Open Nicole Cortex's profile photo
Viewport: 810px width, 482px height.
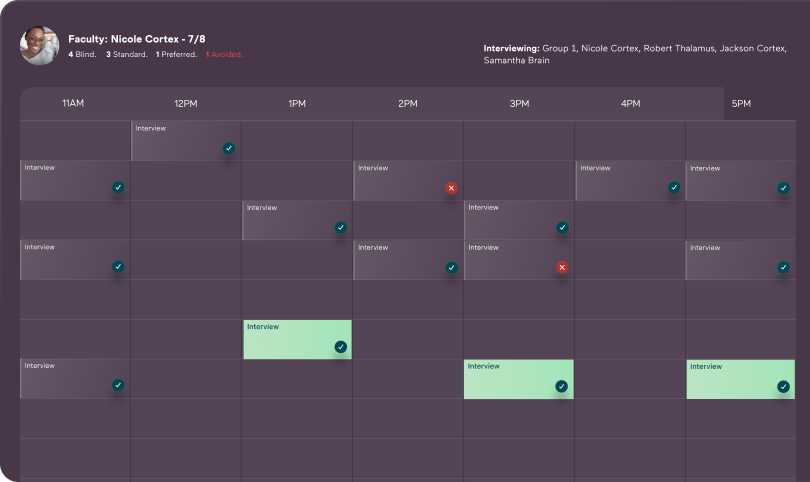40,46
